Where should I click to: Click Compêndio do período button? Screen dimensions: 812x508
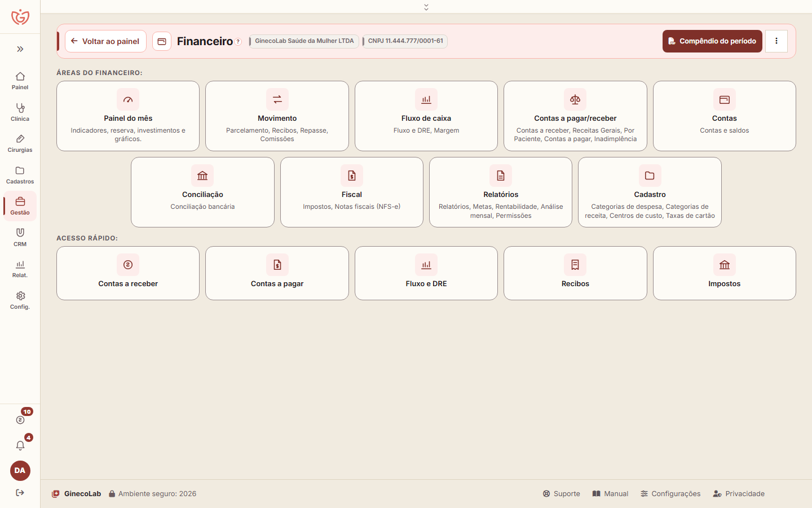[712, 41]
